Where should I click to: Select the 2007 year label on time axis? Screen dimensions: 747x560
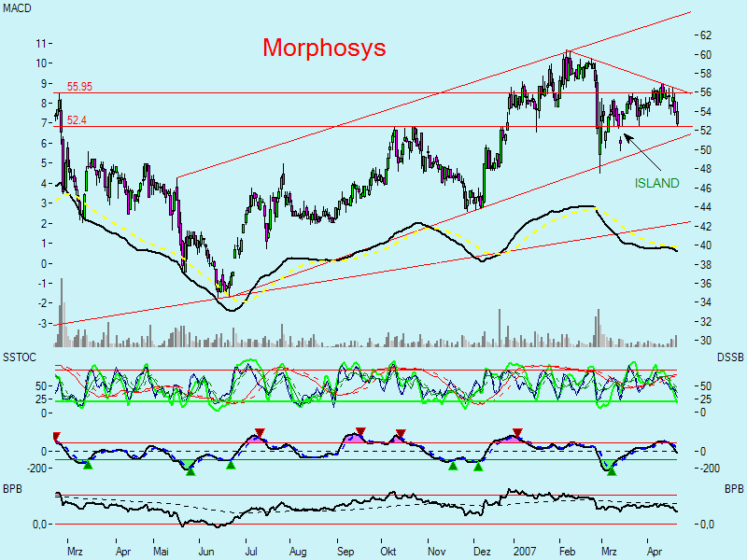click(525, 552)
